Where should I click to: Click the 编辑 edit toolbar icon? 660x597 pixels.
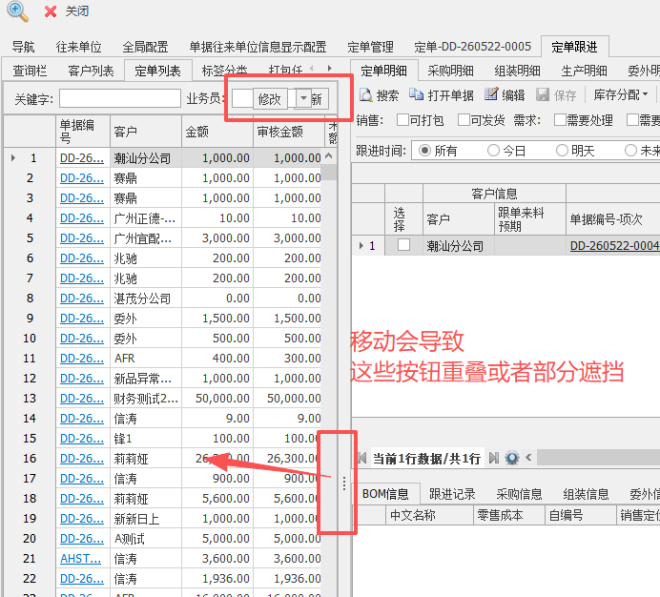(x=491, y=95)
